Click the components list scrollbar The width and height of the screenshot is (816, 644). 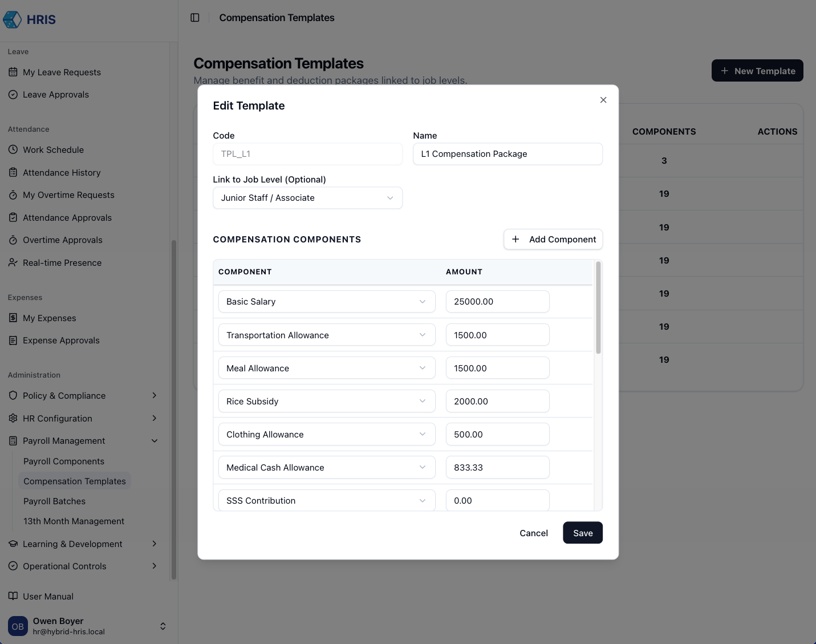(598, 308)
